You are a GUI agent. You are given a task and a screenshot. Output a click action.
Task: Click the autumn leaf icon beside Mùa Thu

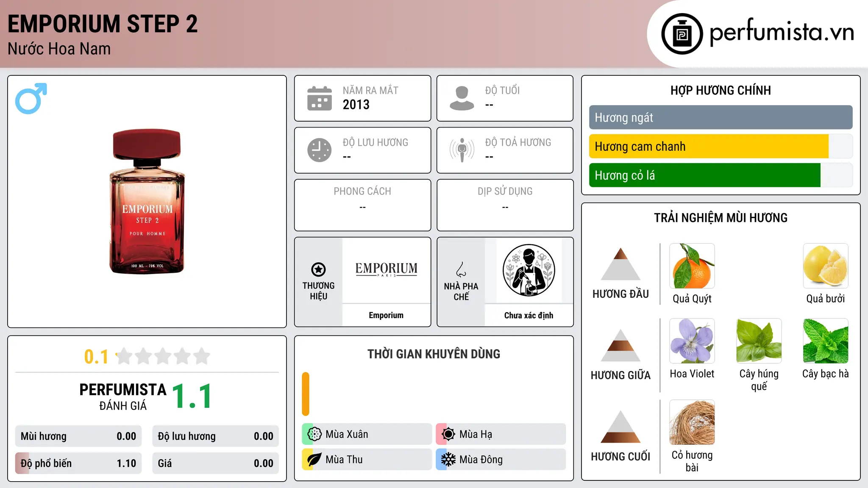click(x=314, y=460)
